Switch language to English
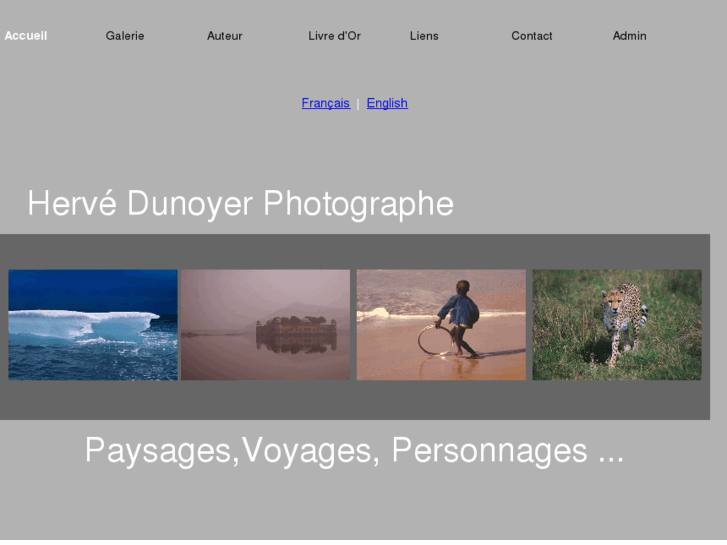Viewport: 727px width, 545px height. click(387, 103)
